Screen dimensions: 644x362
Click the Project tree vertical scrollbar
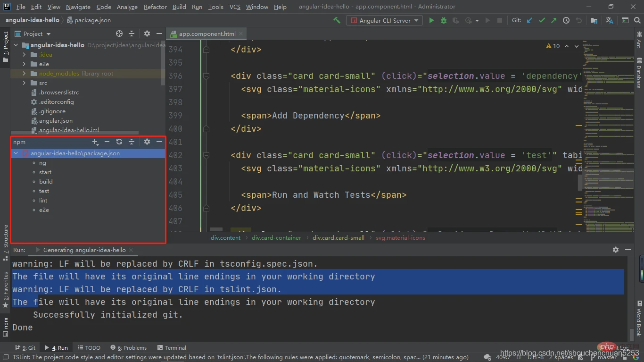coord(164,63)
